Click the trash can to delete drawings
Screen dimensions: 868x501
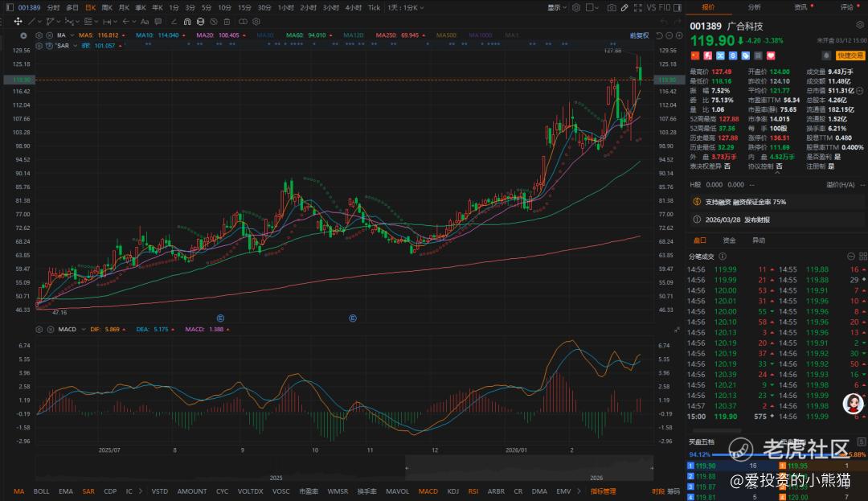227,22
